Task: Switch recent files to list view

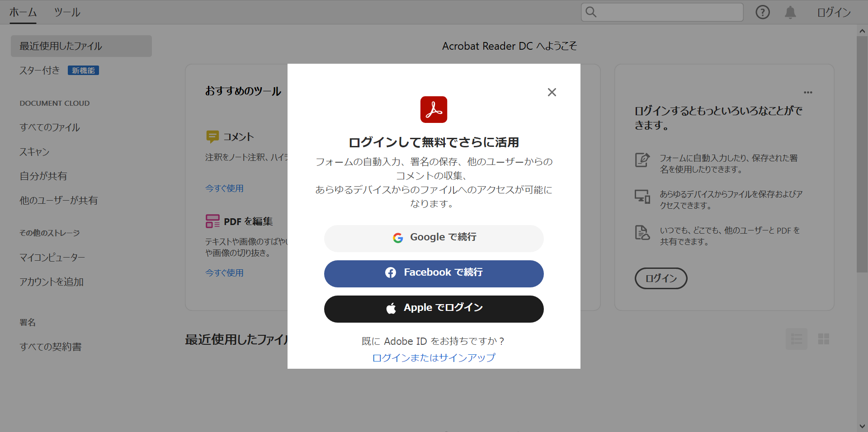Action: tap(797, 339)
